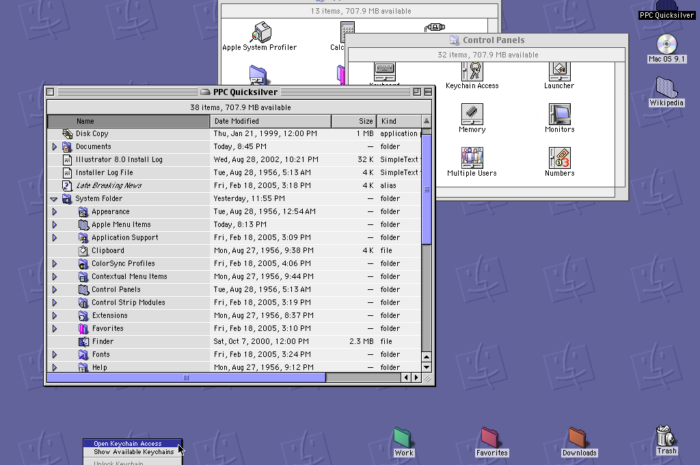Select the Favorites folder on desktop
The height and width of the screenshot is (465, 700).
pos(491,438)
